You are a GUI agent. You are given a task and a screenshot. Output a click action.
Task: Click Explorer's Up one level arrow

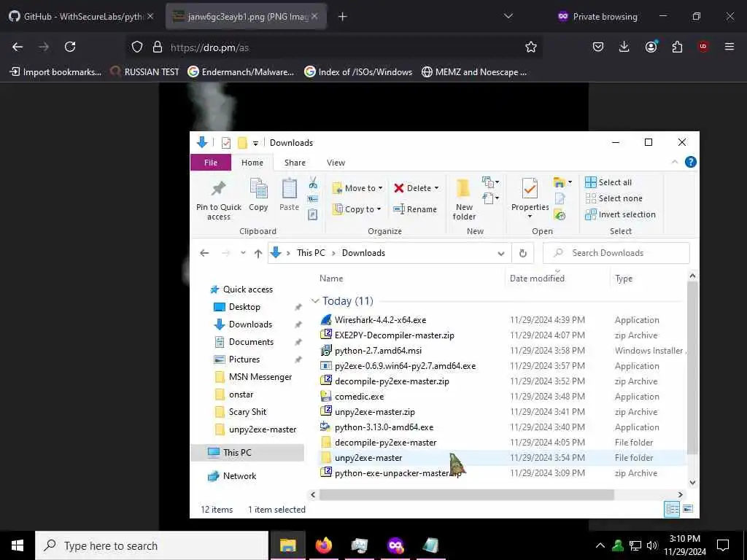click(258, 253)
